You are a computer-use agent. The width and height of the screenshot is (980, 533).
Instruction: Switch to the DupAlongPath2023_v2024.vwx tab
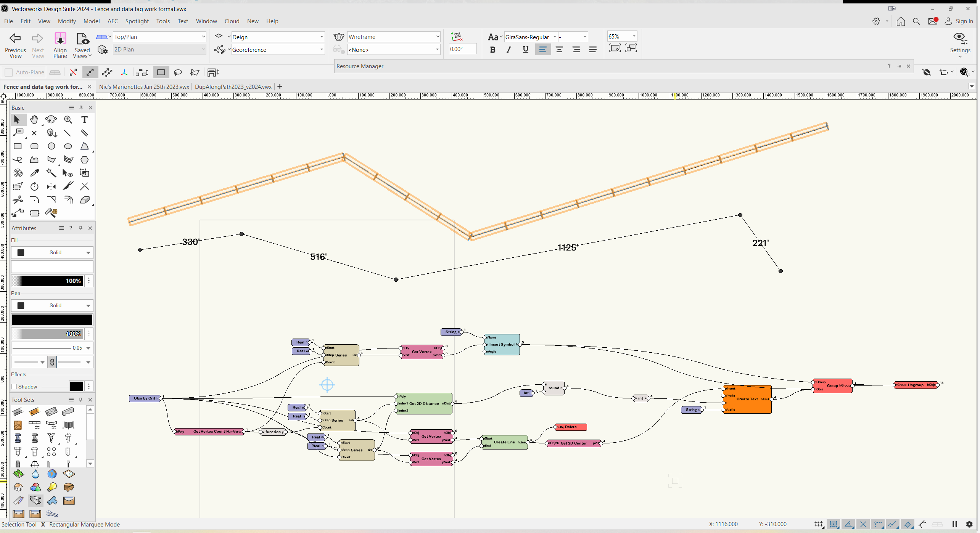233,87
